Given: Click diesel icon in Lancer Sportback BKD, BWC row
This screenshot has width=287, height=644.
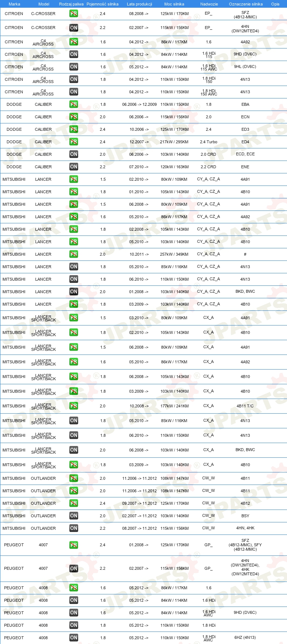Looking at the screenshot, I should point(74,450).
